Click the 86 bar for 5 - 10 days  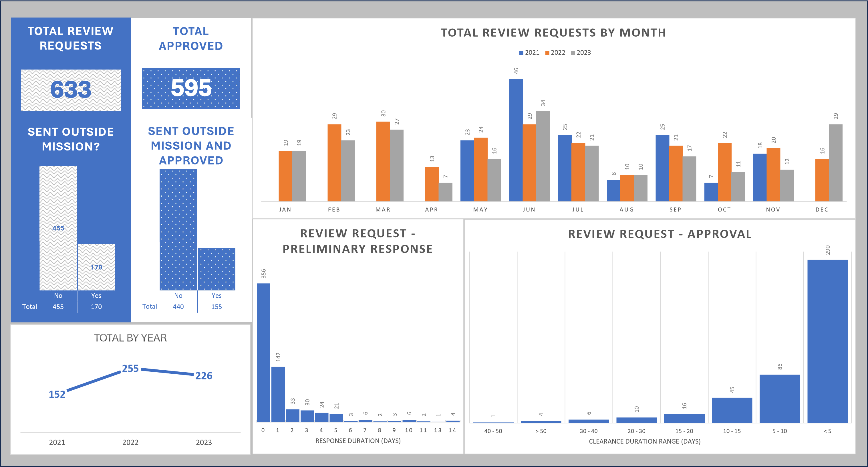(780, 399)
